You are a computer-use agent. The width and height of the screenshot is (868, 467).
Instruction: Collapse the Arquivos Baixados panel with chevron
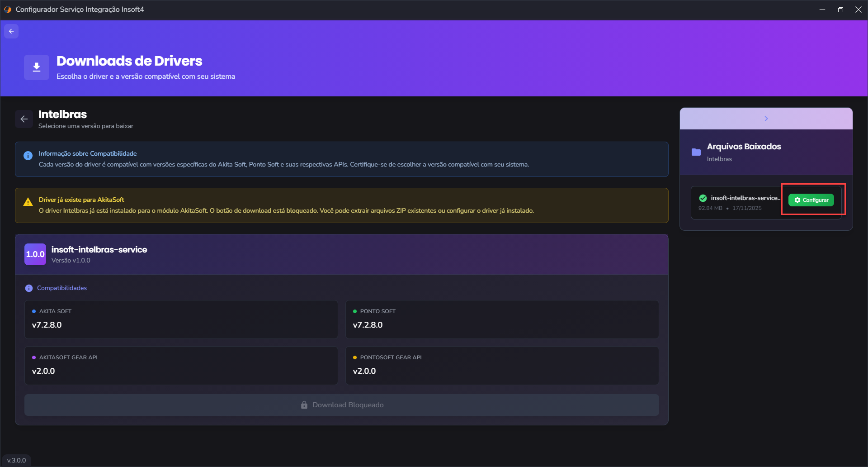766,119
